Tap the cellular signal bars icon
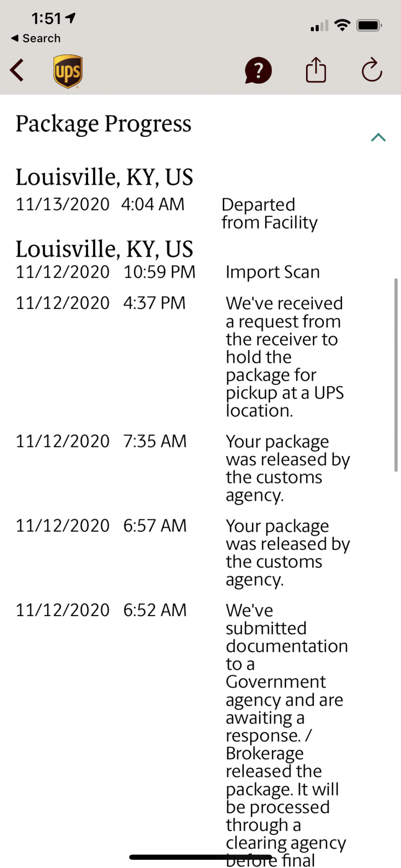401x868 pixels. pos(319,26)
